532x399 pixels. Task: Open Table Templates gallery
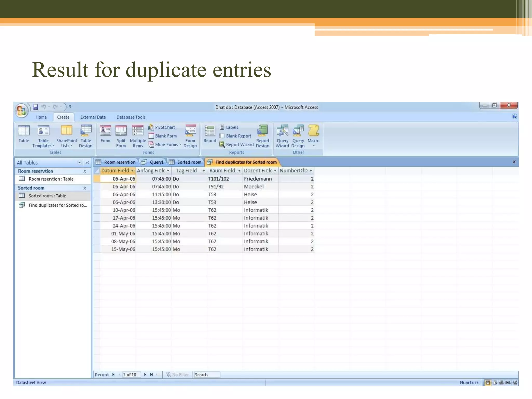pyautogui.click(x=43, y=136)
